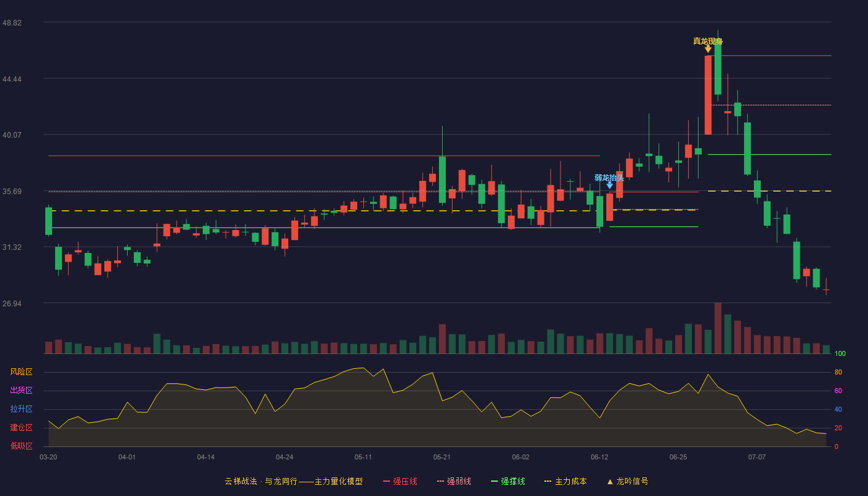Click the 03-20 date label
This screenshot has height=496, width=868.
[x=48, y=457]
